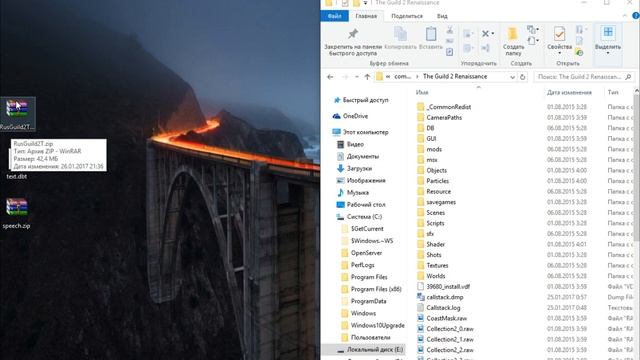Screen dimensions: 640x360
Task: Sort by Тип column header
Action: pos(613,93)
